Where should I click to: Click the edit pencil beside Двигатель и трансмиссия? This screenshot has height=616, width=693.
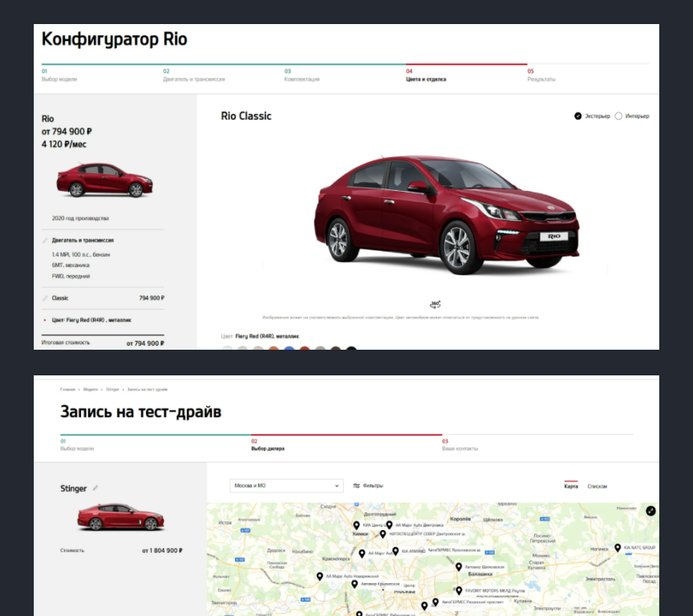46,240
